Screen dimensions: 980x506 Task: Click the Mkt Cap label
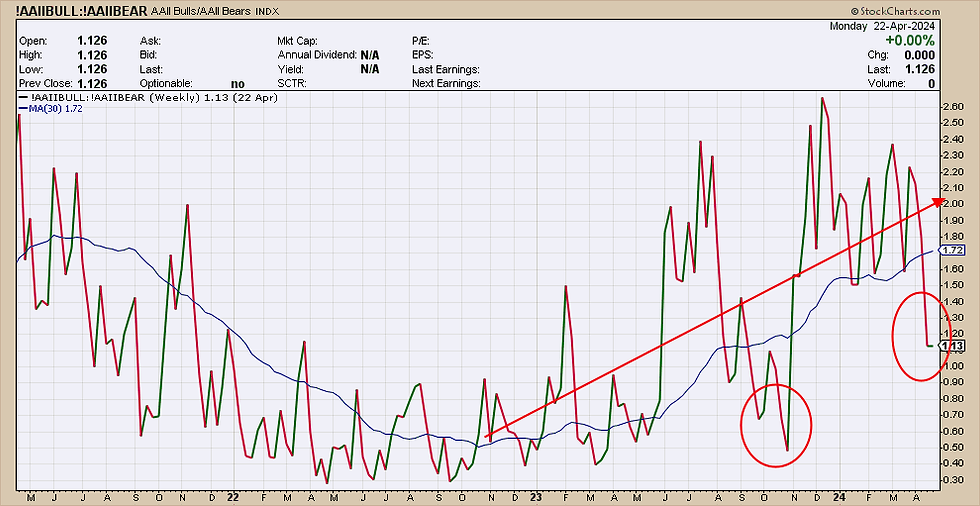299,41
